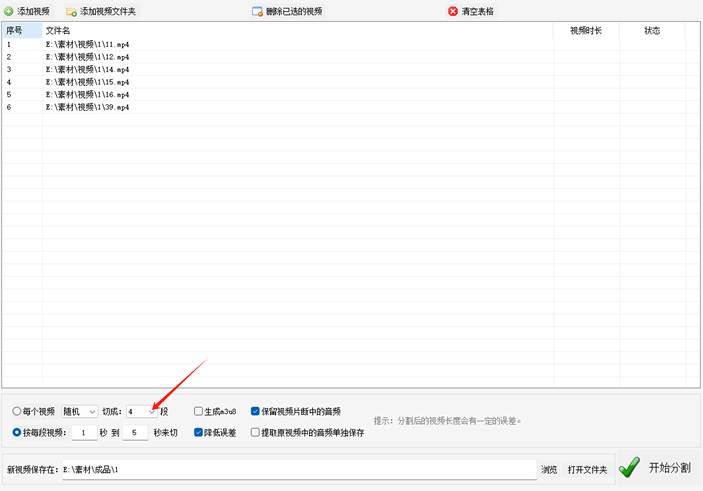703x491 pixels.
Task: Click the 添加视频 label
Action: point(33,11)
